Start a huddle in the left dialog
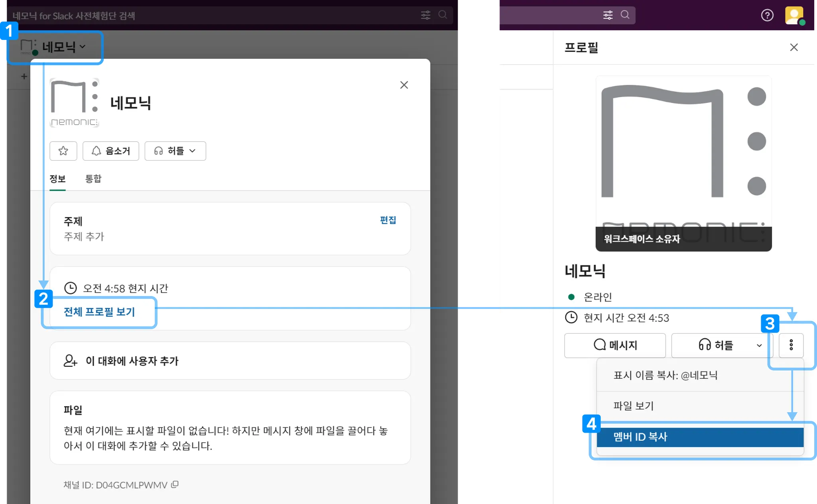Screen dimensions: 817x504 pos(169,151)
